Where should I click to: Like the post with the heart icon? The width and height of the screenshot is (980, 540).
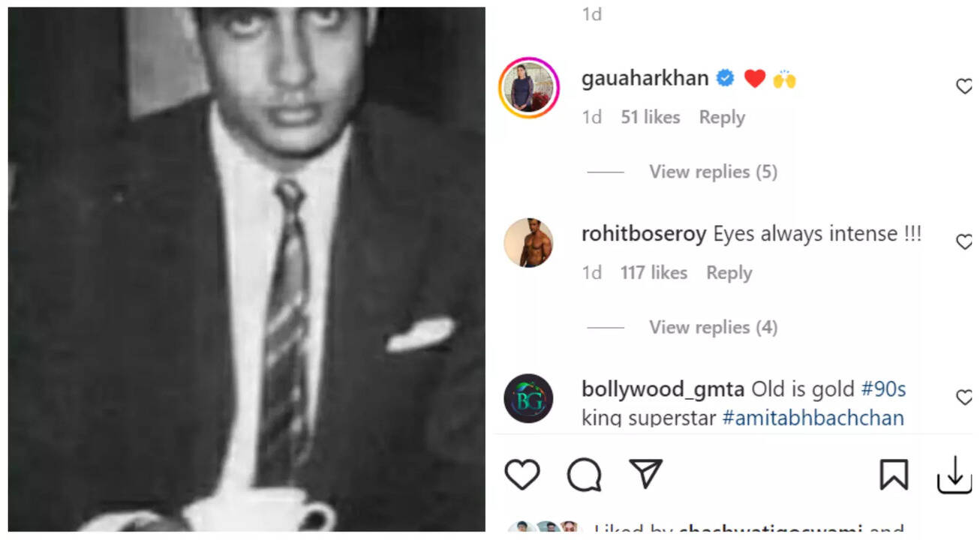(x=522, y=475)
